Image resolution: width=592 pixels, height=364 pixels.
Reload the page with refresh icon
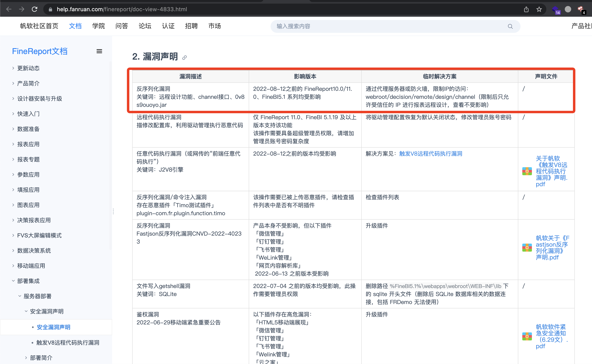34,9
